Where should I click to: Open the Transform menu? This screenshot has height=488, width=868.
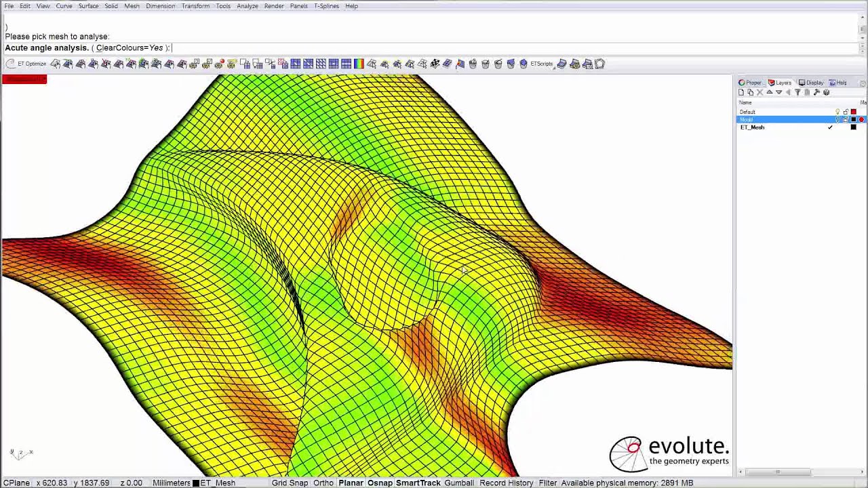pyautogui.click(x=195, y=6)
